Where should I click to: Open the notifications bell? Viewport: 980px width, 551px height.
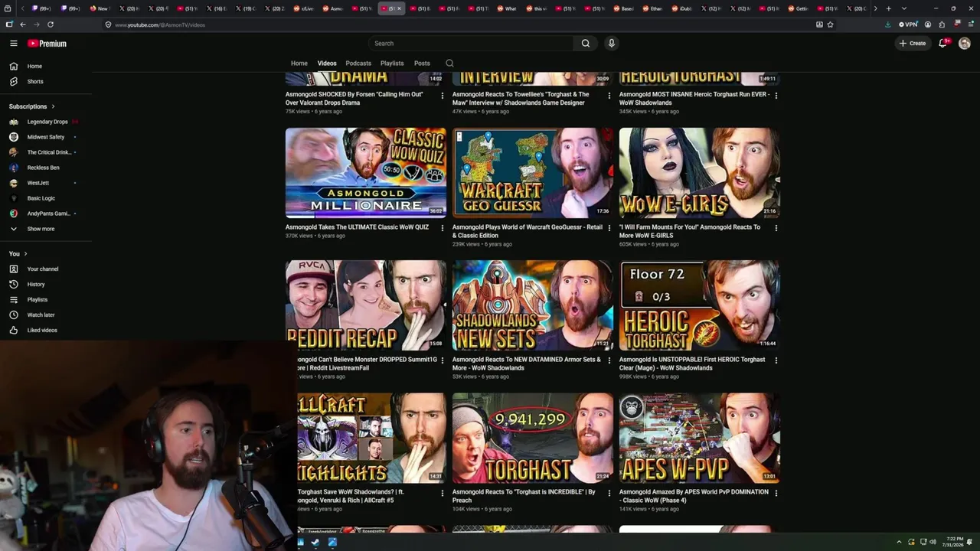(x=943, y=44)
